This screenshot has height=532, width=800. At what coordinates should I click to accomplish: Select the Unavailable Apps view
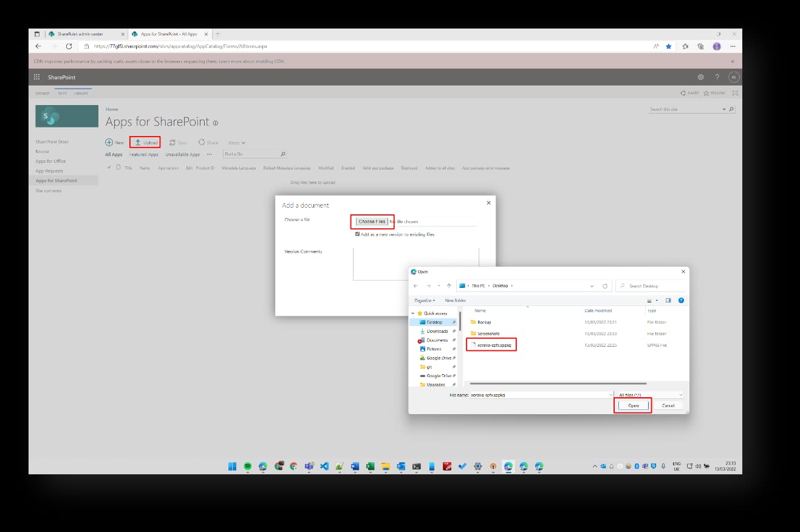pyautogui.click(x=182, y=154)
